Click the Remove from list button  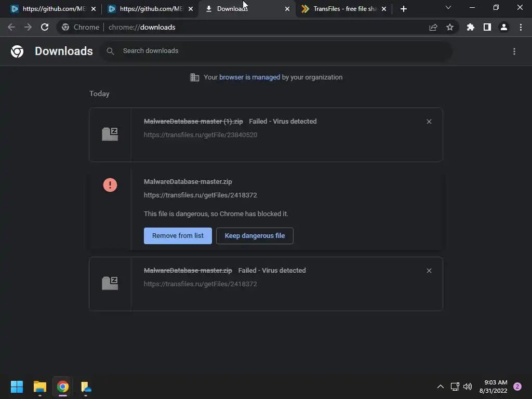click(x=178, y=236)
